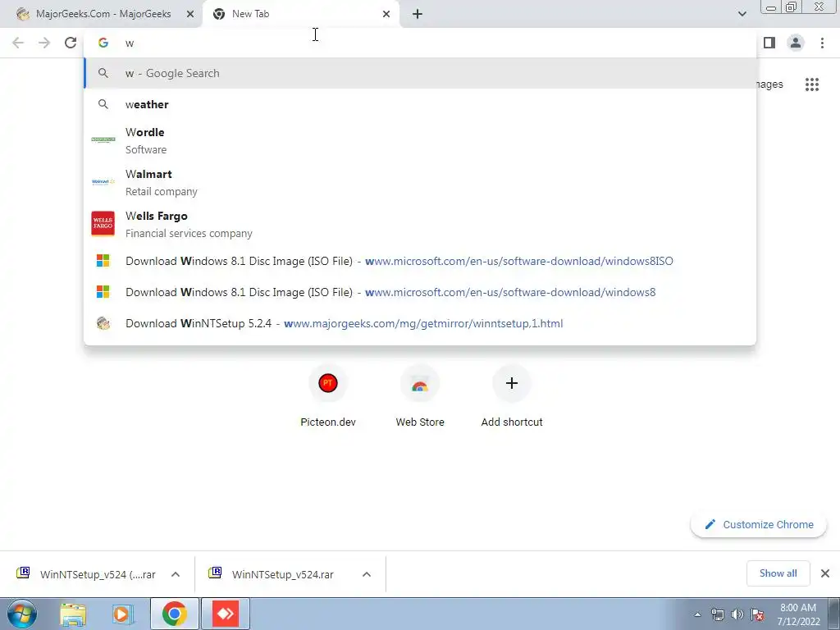This screenshot has width=840, height=630.
Task: Click the Wordle logo thumbnail
Action: (103, 139)
